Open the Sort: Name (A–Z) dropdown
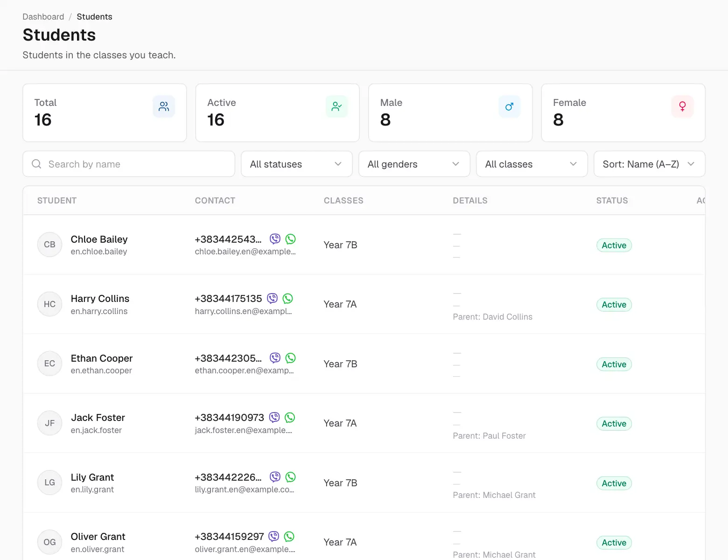728x560 pixels. pyautogui.click(x=650, y=164)
